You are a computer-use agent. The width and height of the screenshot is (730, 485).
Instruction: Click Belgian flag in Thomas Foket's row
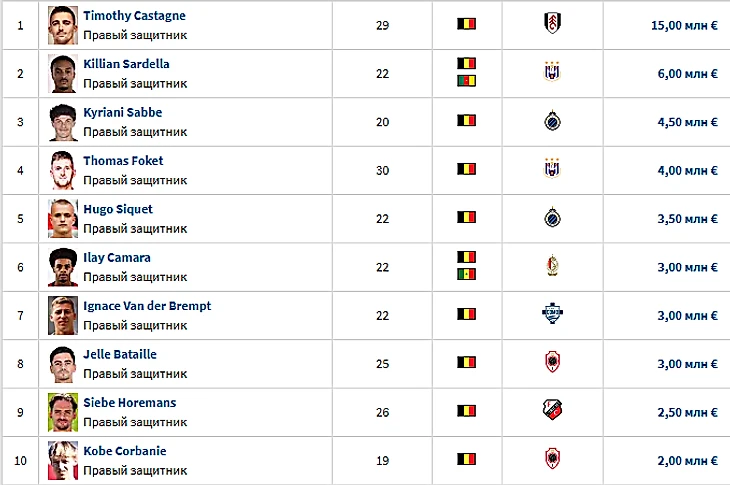[466, 169]
